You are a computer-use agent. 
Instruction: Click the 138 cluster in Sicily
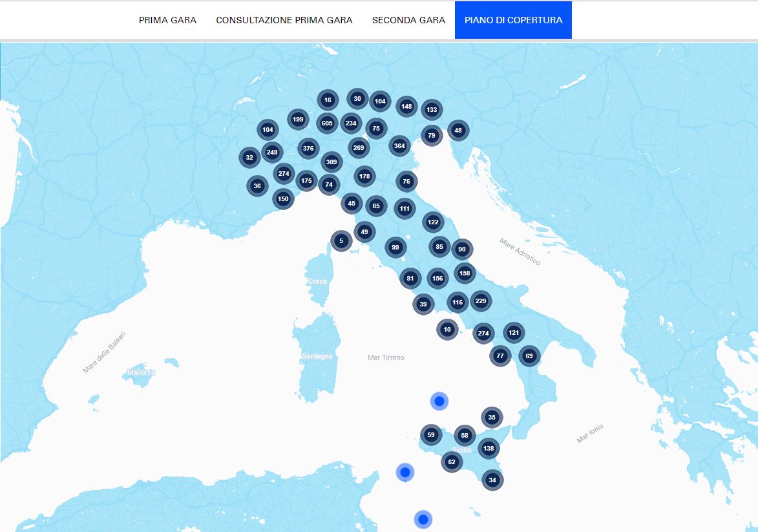(x=489, y=448)
